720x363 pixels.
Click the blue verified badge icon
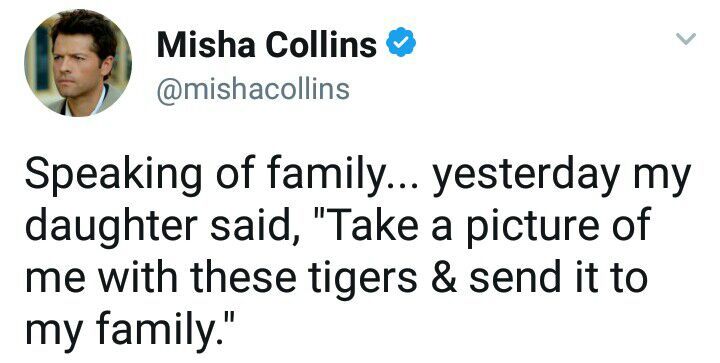[x=401, y=42]
